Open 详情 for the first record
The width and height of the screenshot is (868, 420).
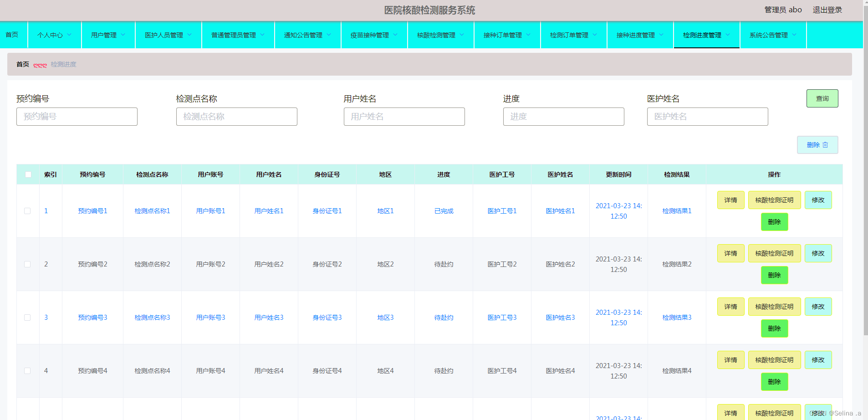point(730,200)
